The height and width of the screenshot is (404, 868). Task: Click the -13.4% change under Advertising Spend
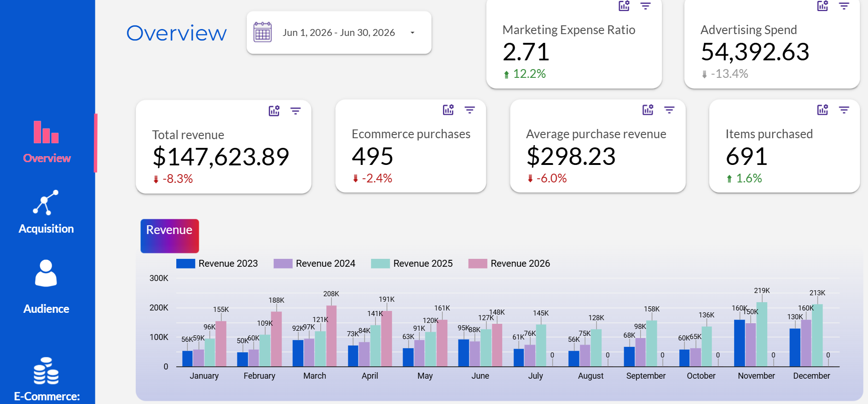click(x=725, y=74)
